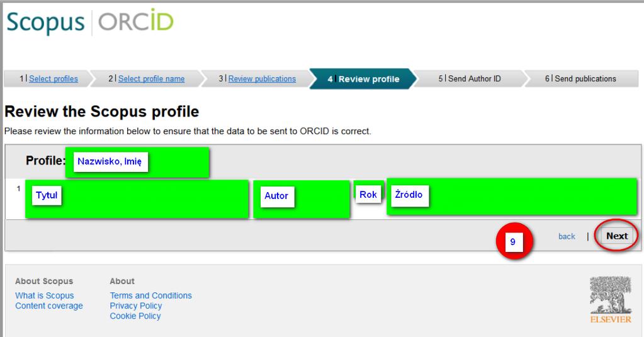
Task: Open the Content coverage link
Action: [x=49, y=306]
